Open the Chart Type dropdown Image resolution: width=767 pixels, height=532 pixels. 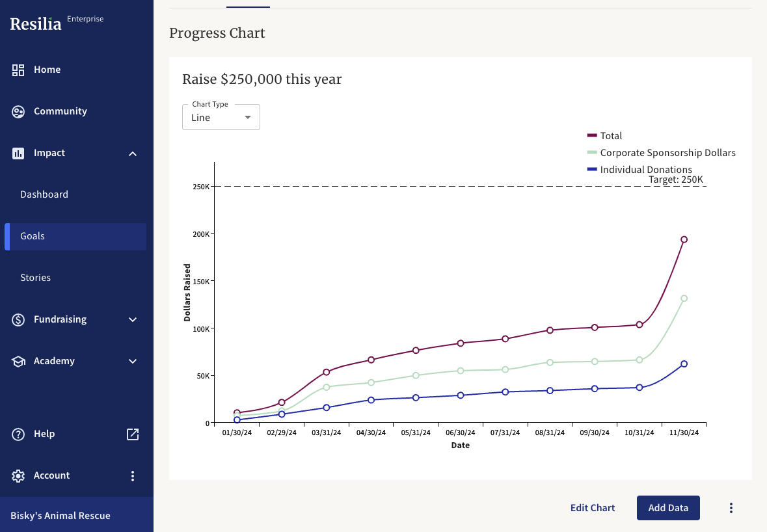click(221, 116)
